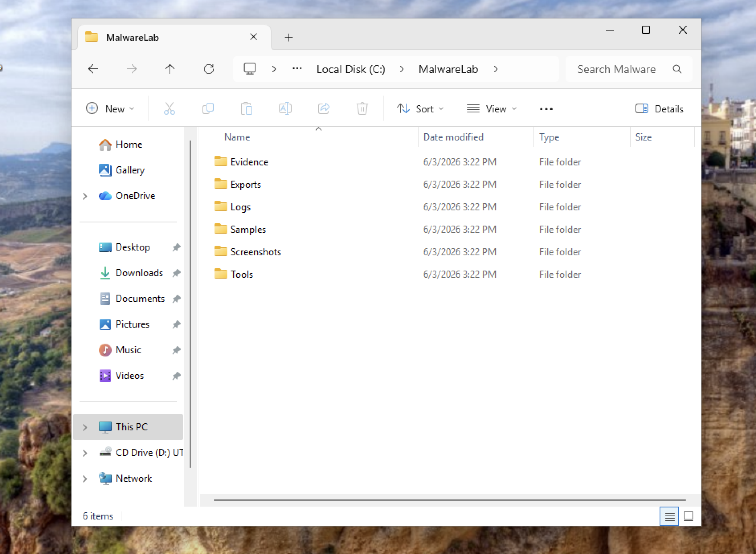Go back with the Back arrow

tap(93, 69)
